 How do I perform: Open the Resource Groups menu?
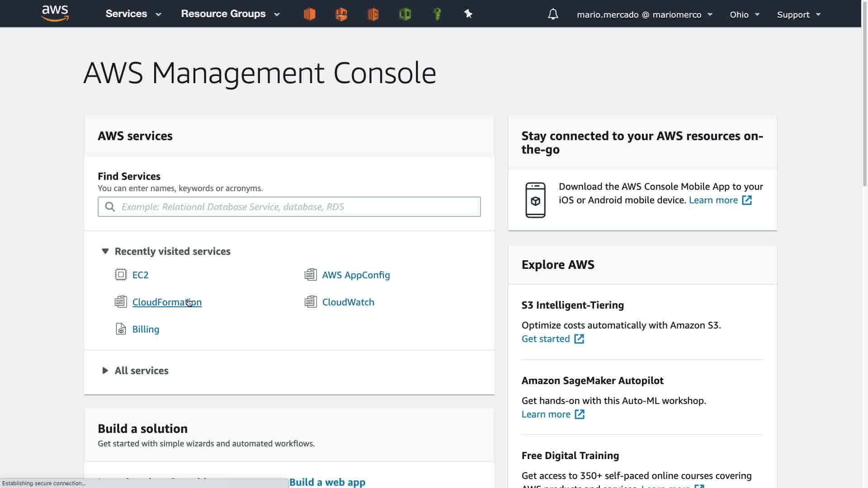click(230, 14)
